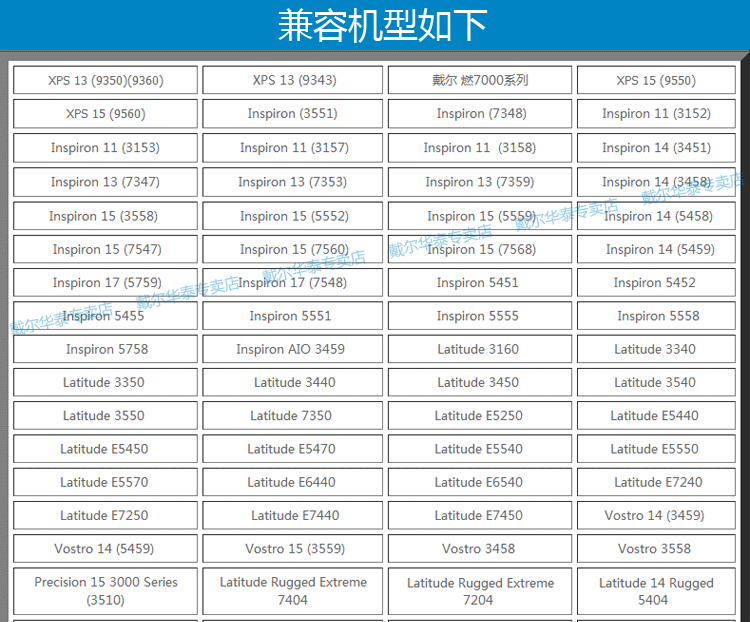The image size is (750, 622).
Task: Select the Inspiron 15 (3558) cell
Action: tap(105, 216)
